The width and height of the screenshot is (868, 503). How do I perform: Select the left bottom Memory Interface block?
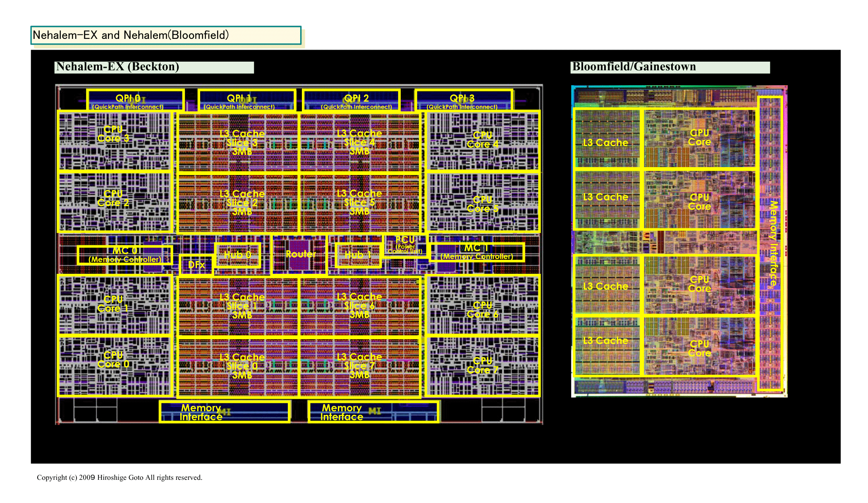point(225,412)
